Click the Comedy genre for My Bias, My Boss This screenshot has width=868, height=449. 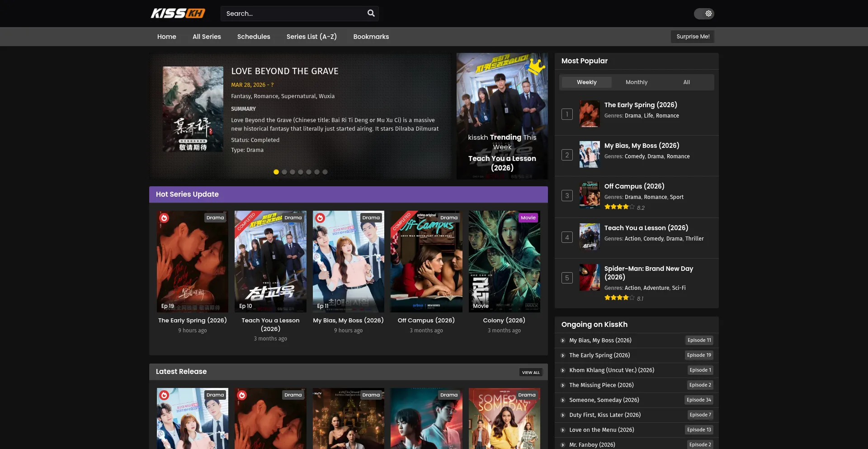pyautogui.click(x=635, y=156)
